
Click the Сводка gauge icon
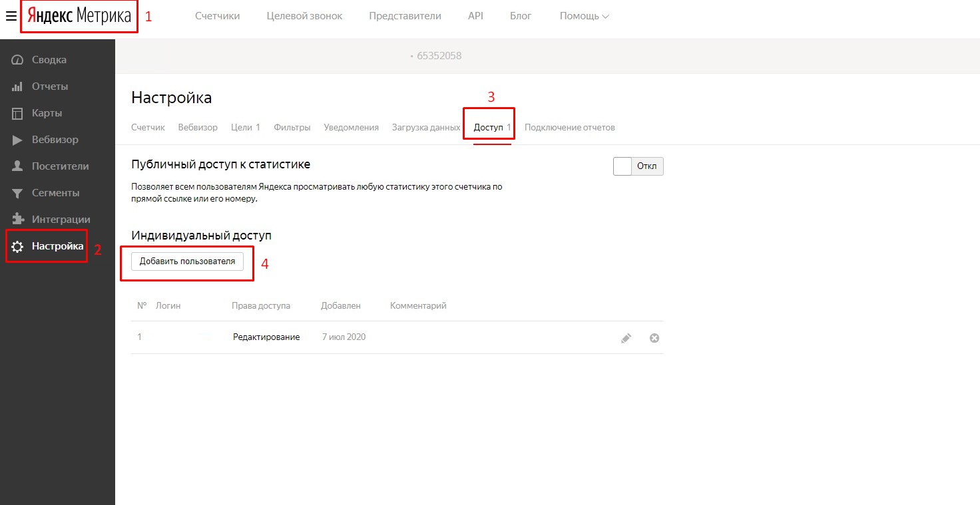[18, 60]
